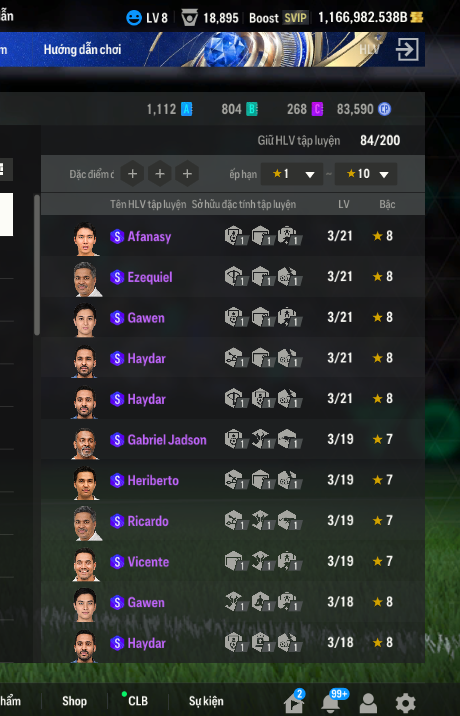Click the third trait filter plus slot
The width and height of the screenshot is (460, 716).
pos(187,174)
